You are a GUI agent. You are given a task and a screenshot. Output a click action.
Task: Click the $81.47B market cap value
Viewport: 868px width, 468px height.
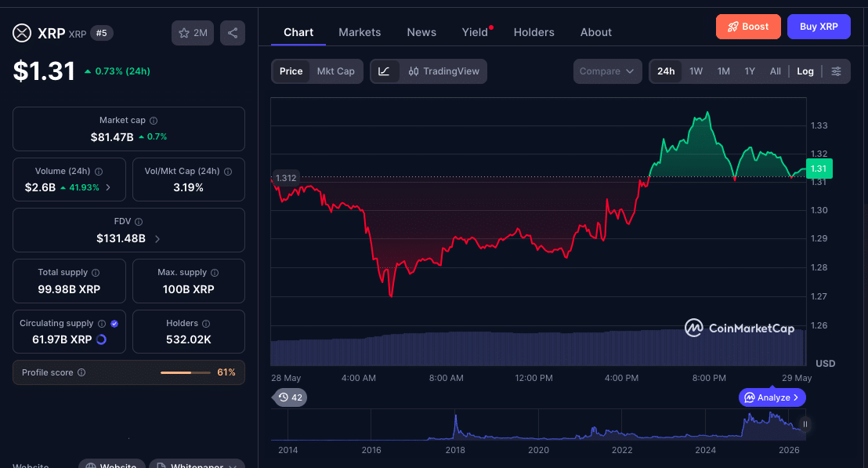pos(112,137)
